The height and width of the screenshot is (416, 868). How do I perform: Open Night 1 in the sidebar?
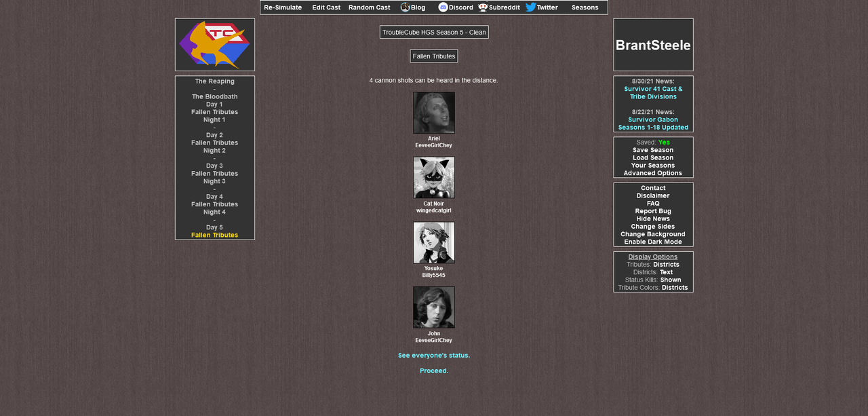pos(215,120)
